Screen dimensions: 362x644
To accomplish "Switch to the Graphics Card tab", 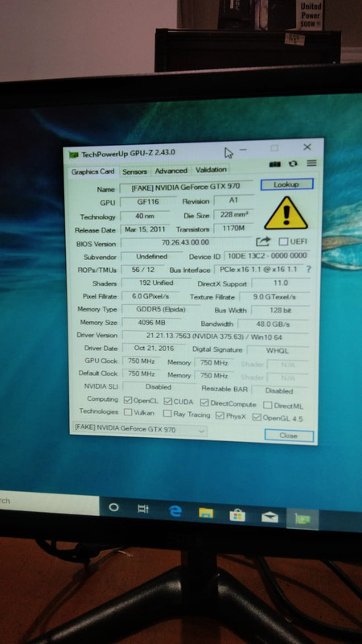I will (93, 171).
